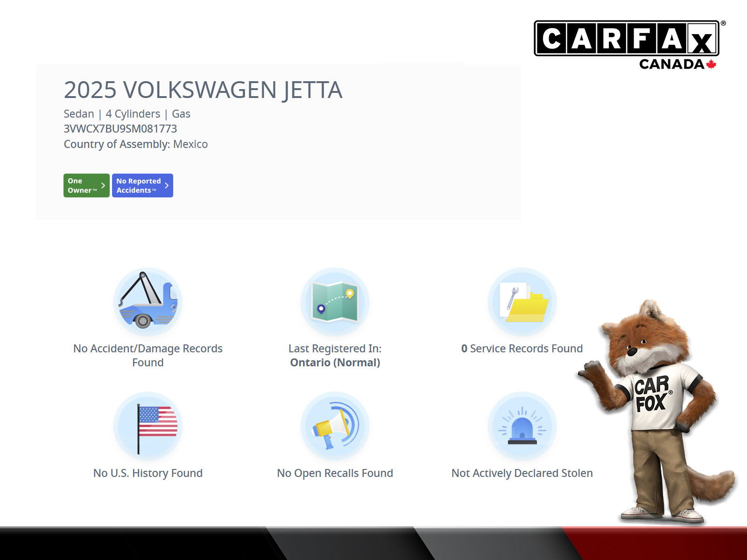
Task: Click the CARFAX Canada logo
Action: 627,44
